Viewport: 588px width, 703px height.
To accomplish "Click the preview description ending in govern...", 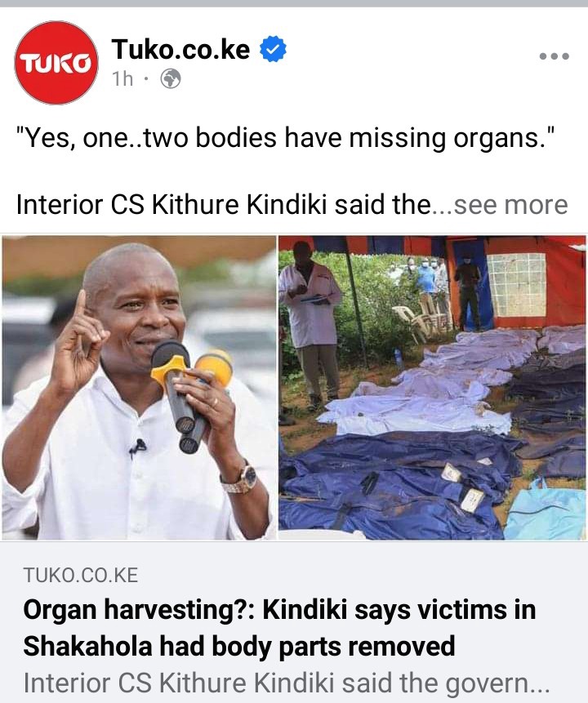I will (286, 683).
